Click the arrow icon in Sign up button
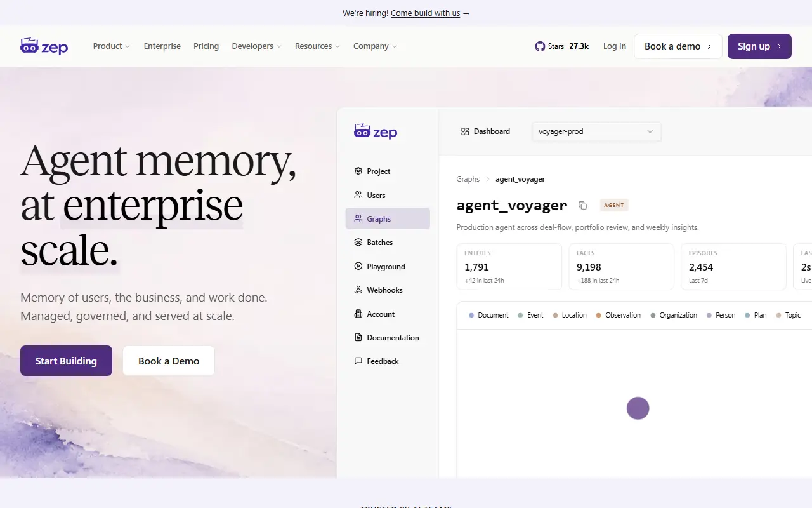Screen dimensions: 812x508 pos(779,46)
